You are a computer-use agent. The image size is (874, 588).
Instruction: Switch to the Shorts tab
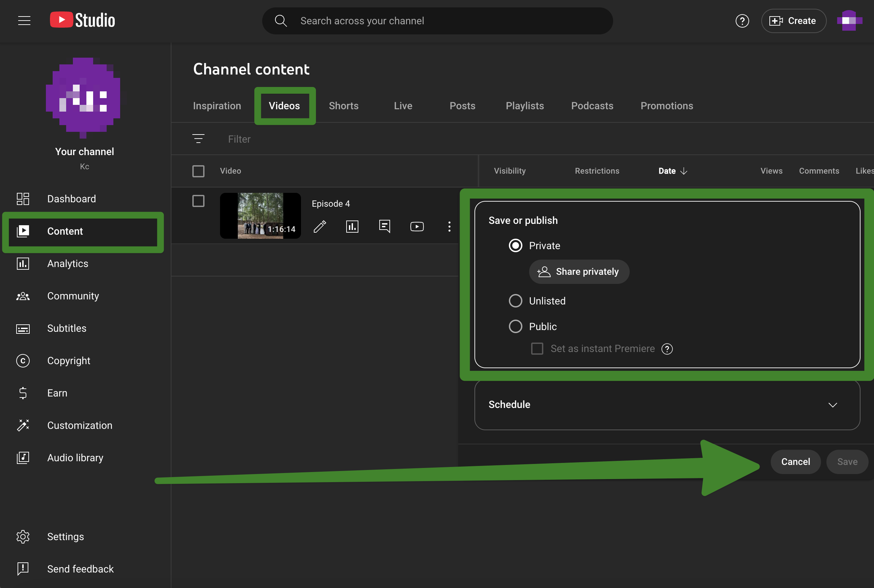[344, 106]
